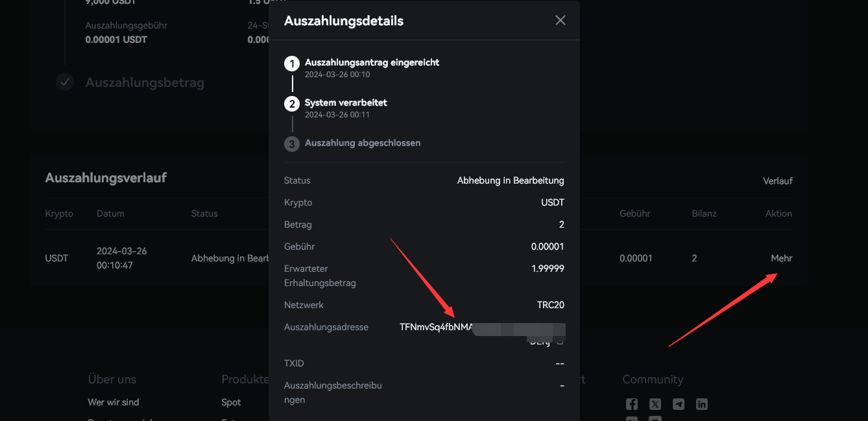Click the USDT entry in history row
This screenshot has width=868, height=421.
click(x=56, y=258)
